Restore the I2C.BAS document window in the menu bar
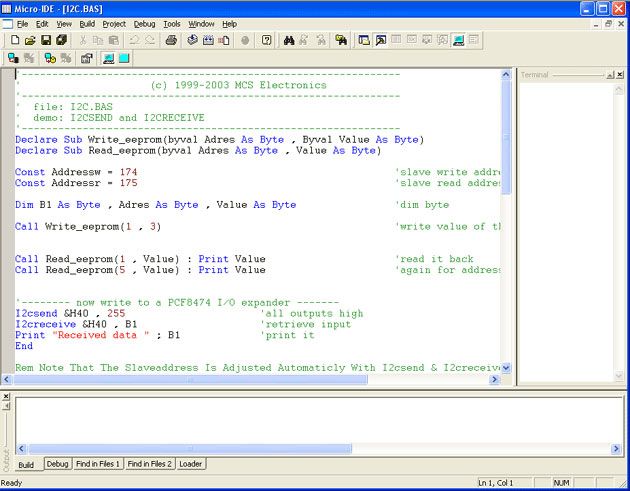Screen dimensions: 630x491 608,24
